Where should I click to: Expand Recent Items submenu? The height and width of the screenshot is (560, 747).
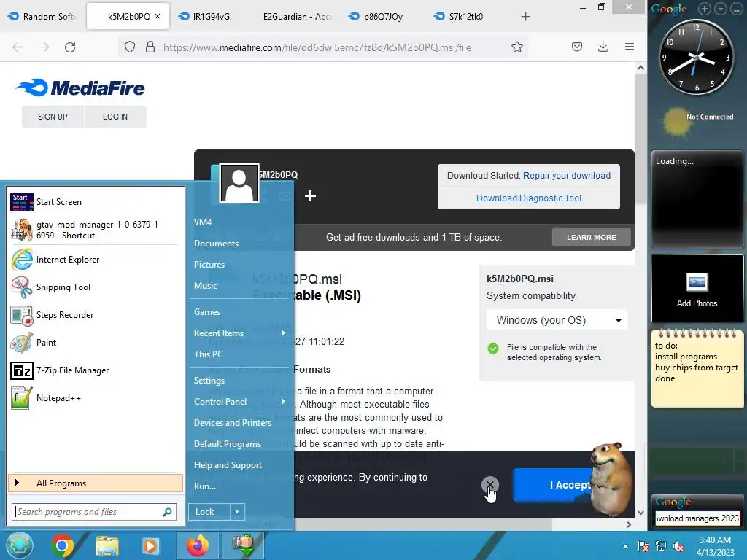241,332
